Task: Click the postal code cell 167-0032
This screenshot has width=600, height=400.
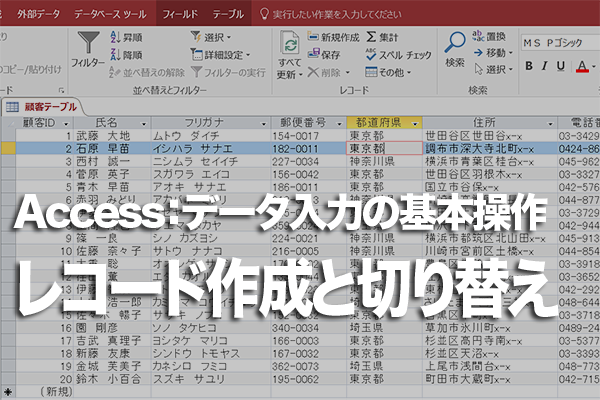Action: tap(308, 354)
